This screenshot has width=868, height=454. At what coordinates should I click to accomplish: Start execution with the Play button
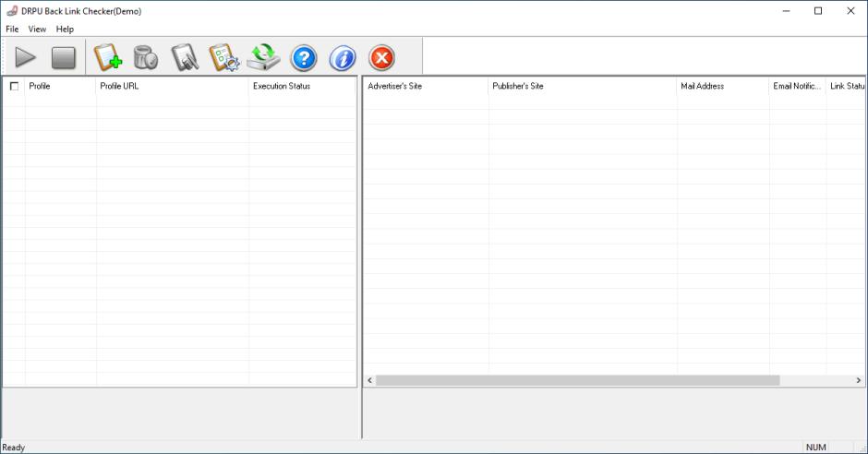(26, 57)
